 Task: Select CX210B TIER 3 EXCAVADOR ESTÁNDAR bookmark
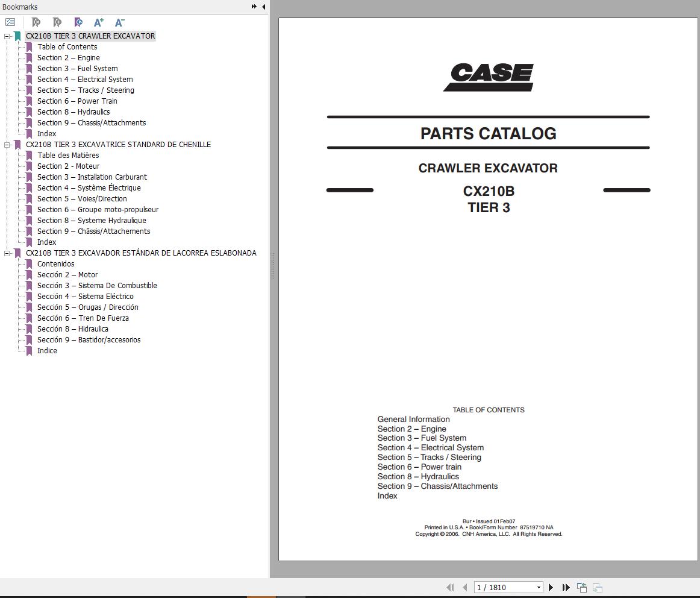141,253
